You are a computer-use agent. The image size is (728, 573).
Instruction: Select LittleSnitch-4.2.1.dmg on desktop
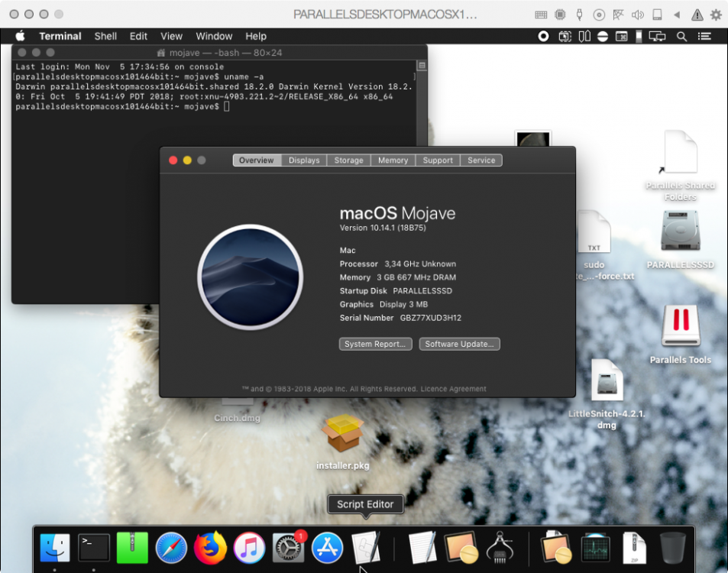pyautogui.click(x=607, y=395)
